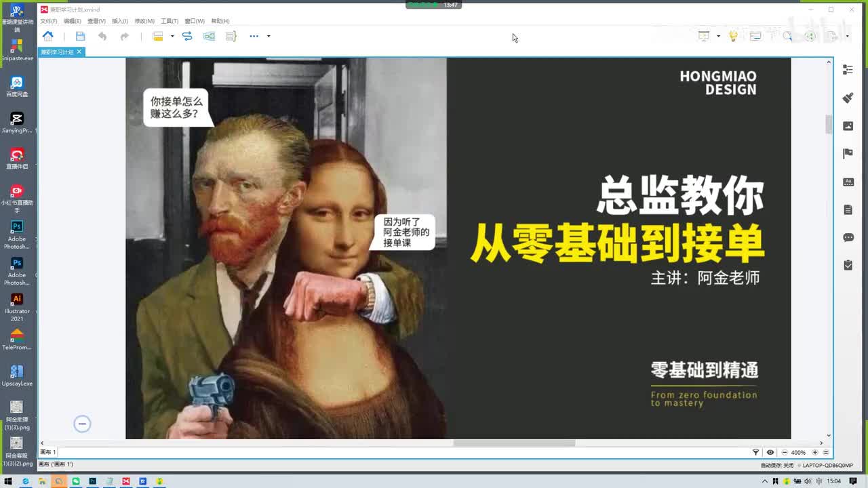Viewport: 868px width, 488px height.
Task: Click the 自动保存: 关闭 status text
Action: [x=776, y=465]
